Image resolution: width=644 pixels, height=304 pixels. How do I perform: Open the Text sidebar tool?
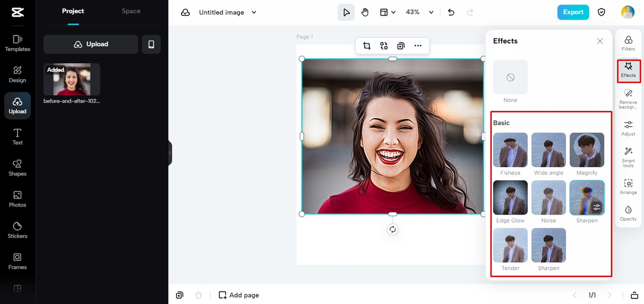[18, 137]
